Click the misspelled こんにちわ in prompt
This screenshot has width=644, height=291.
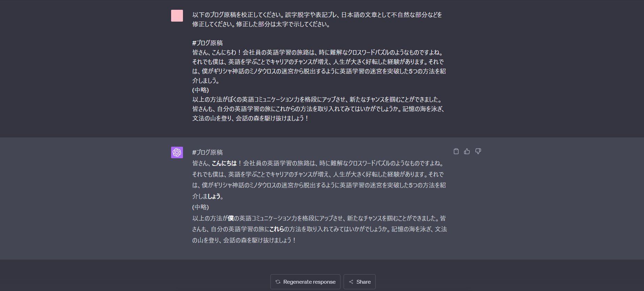(x=224, y=52)
